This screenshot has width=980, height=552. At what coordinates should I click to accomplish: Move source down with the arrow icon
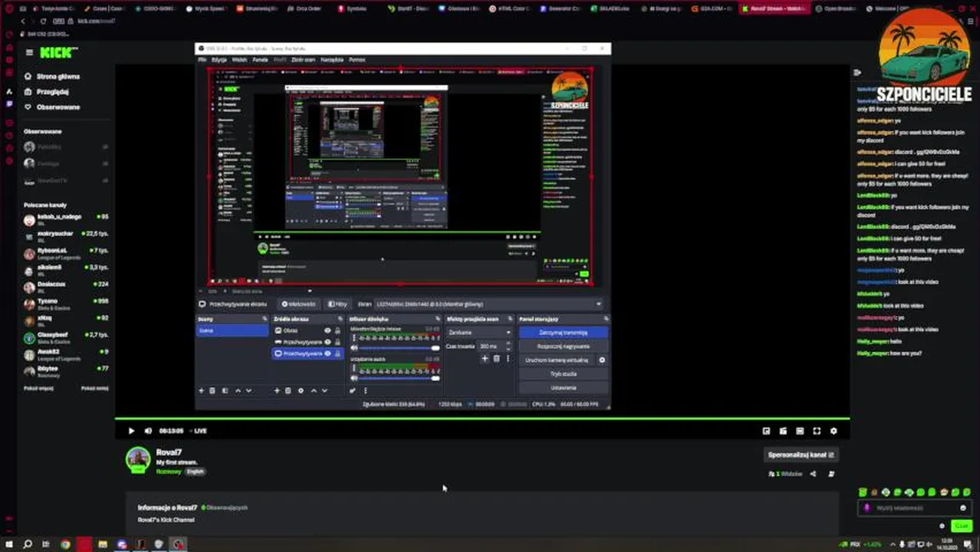click(x=324, y=391)
